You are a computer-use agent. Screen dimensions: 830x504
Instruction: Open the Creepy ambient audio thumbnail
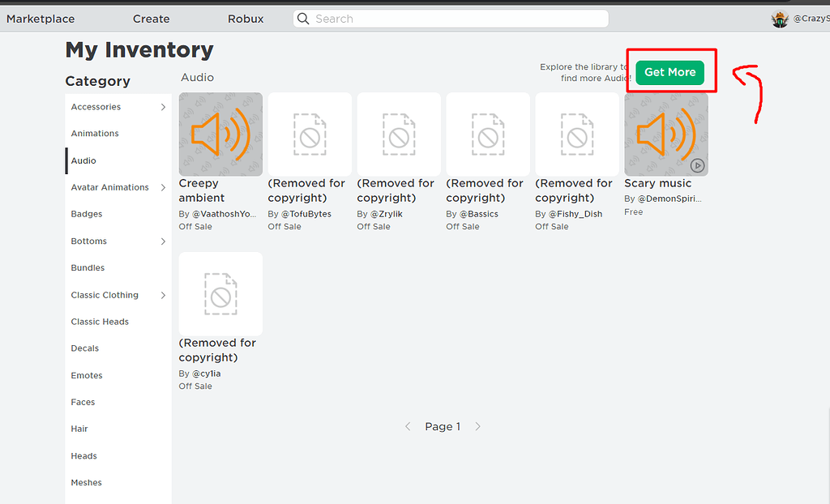tap(220, 135)
